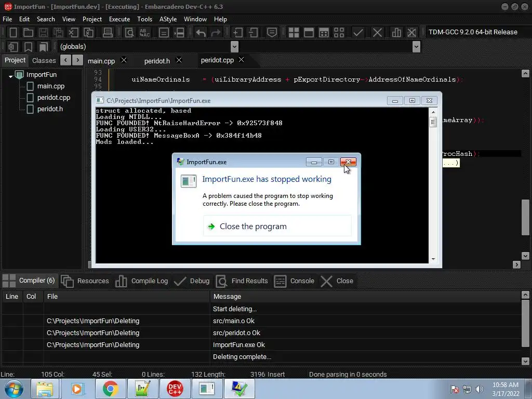Click the editor's right horizontal scroll arrow
This screenshot has height=399, width=532.
pyautogui.click(x=516, y=264)
